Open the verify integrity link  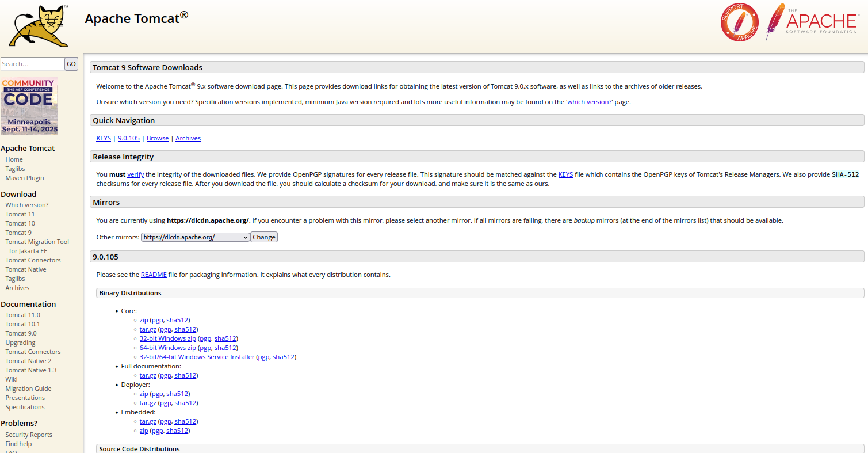click(x=135, y=174)
